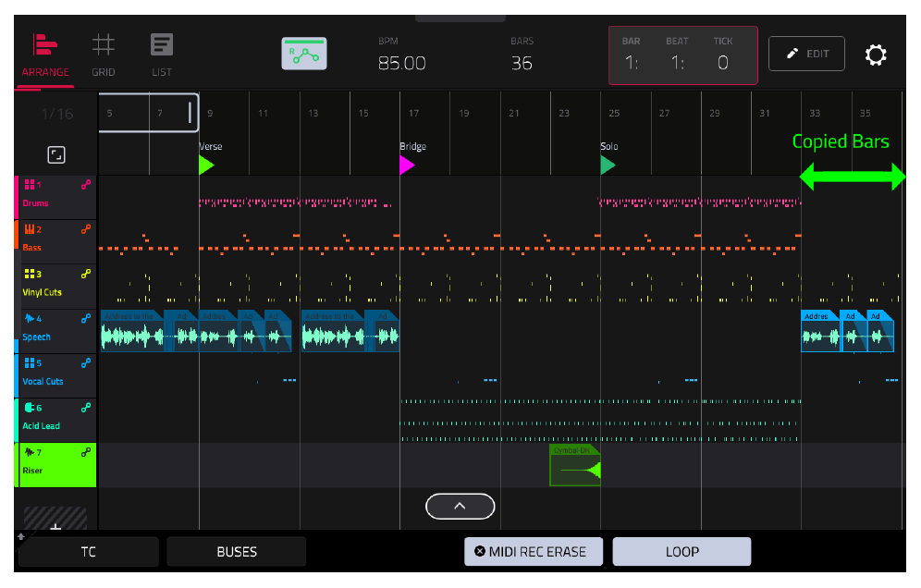Viewport: 921px width, 588px height.
Task: Open the Buses view
Action: click(237, 552)
